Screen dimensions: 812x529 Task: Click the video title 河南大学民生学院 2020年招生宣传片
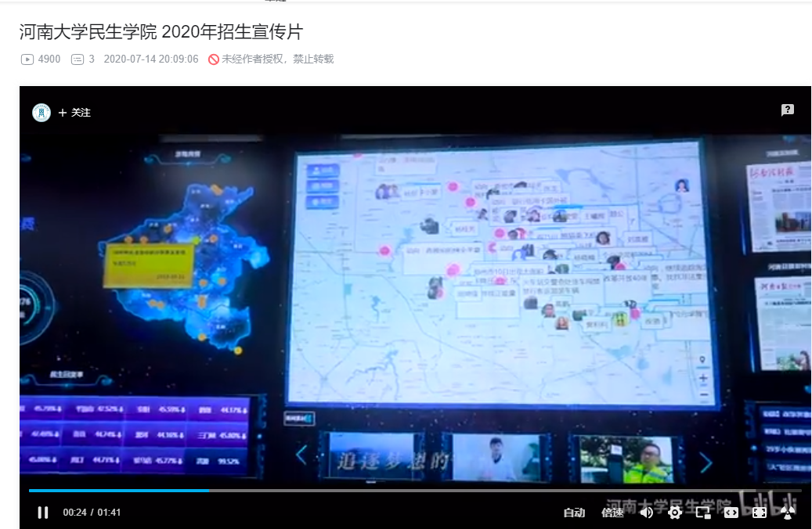pos(161,32)
